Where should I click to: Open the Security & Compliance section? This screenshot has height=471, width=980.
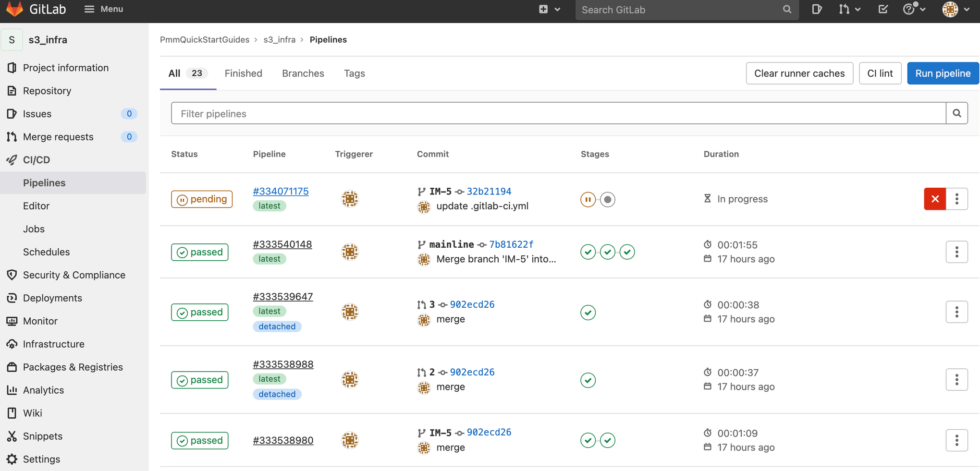pos(12,275)
